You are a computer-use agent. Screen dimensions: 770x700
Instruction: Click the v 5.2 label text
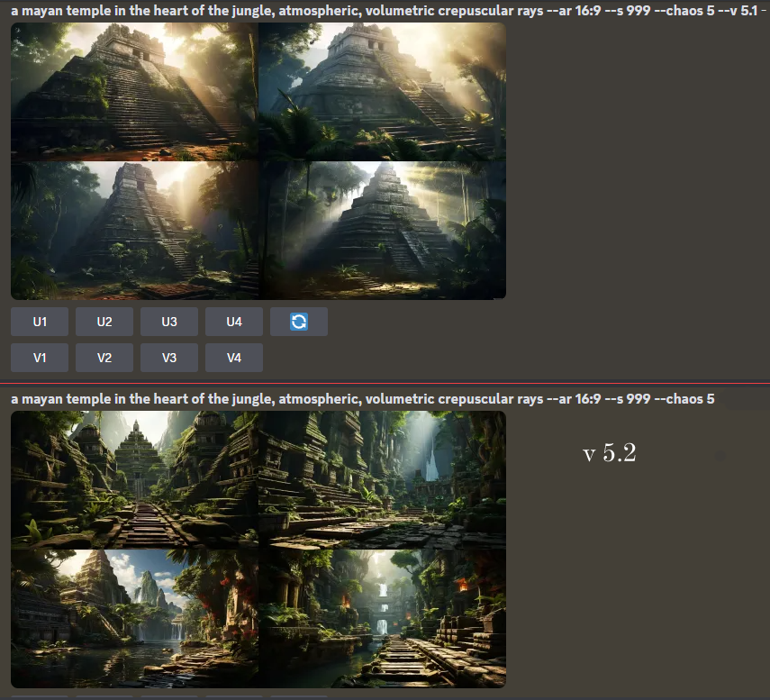click(x=610, y=453)
